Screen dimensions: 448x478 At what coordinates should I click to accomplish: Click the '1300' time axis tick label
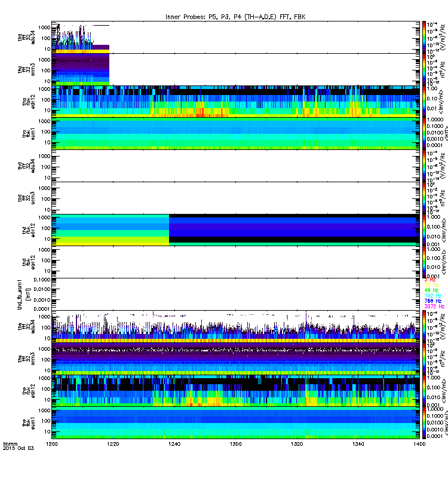(235, 444)
